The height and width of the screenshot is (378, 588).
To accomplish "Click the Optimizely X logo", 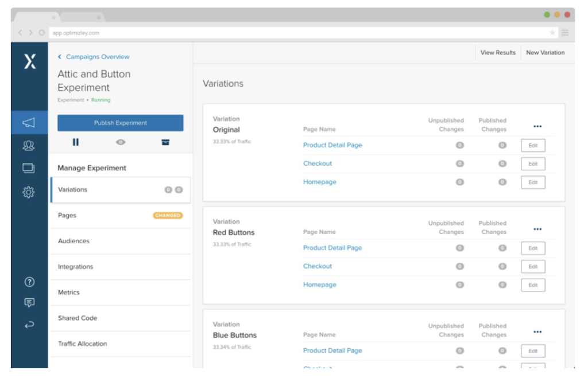I will (30, 61).
